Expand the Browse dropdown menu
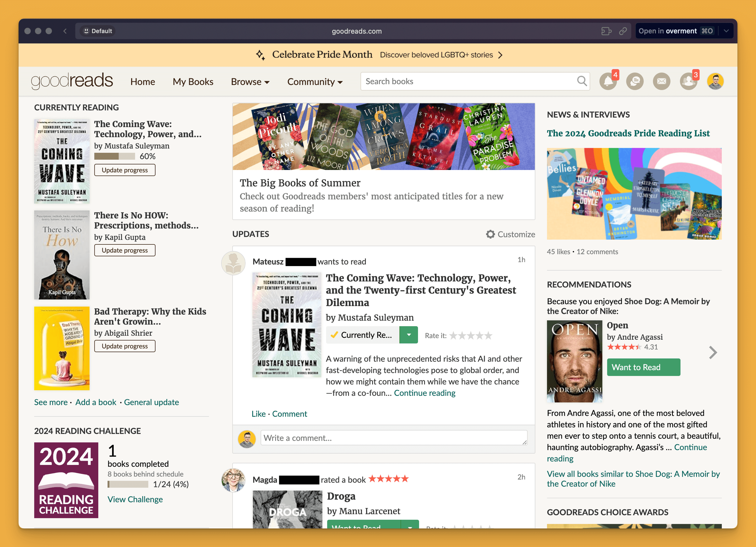The image size is (756, 547). [250, 81]
